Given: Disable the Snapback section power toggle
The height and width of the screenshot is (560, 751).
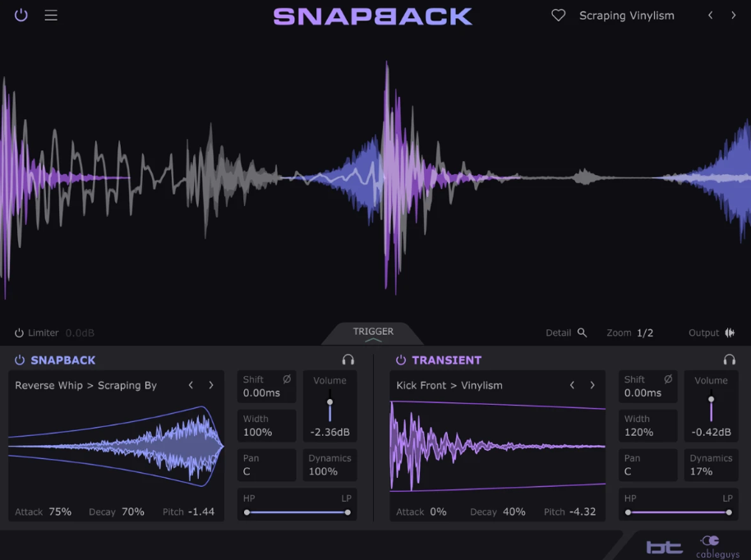Looking at the screenshot, I should pos(20,360).
